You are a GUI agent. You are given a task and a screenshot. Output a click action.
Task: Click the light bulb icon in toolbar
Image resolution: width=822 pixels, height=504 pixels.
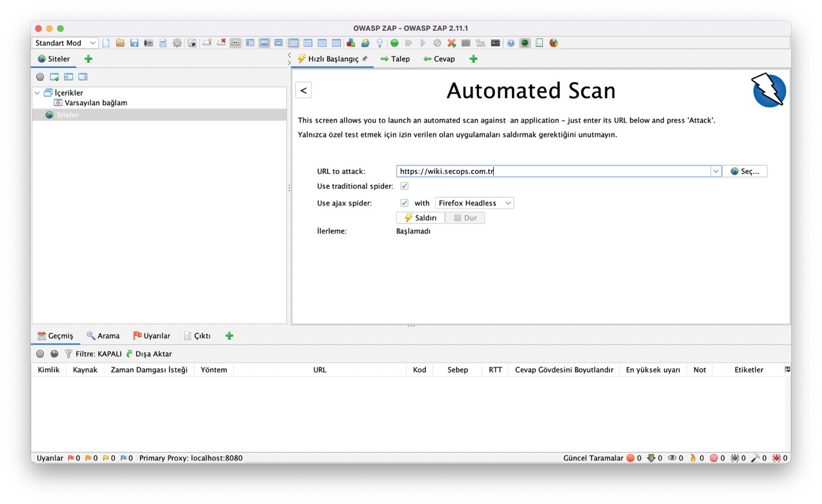coord(379,43)
